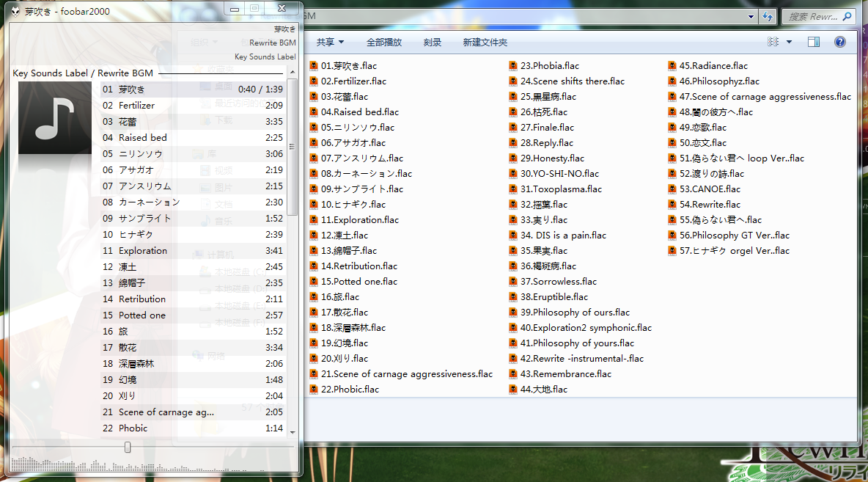Click the playback seek slider handle
This screenshot has height=482, width=868.
pyautogui.click(x=128, y=447)
